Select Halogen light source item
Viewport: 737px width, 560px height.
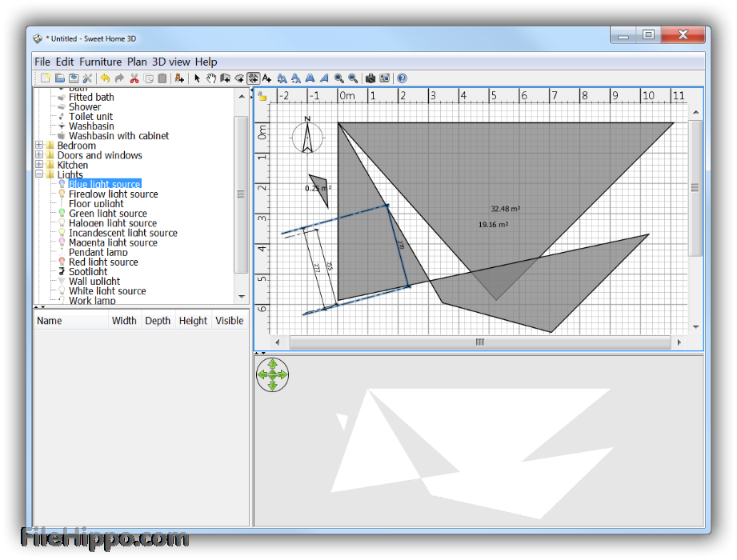point(113,223)
